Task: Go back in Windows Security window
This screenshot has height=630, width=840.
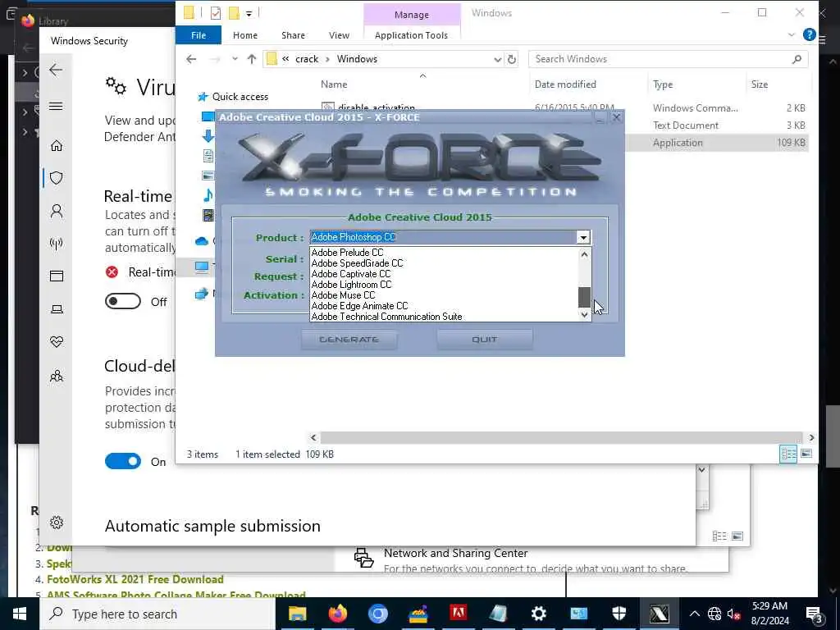Action: tap(56, 70)
